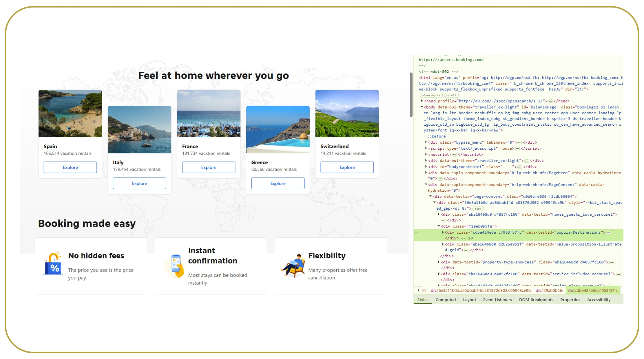Expand the value-proposition-illustrated-grid div node

pyautogui.click(x=443, y=244)
